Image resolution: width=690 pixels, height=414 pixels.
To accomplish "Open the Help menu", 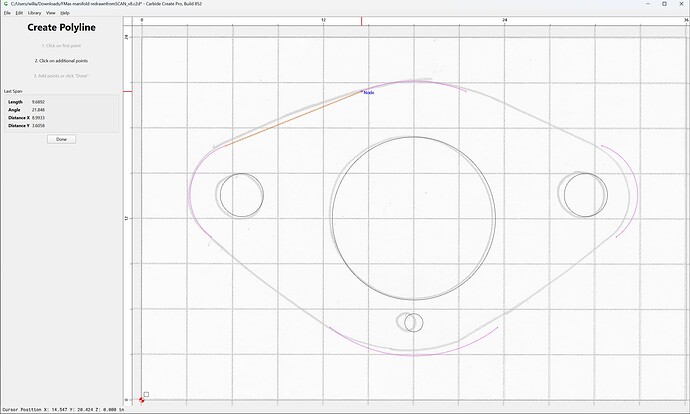I will pos(65,13).
